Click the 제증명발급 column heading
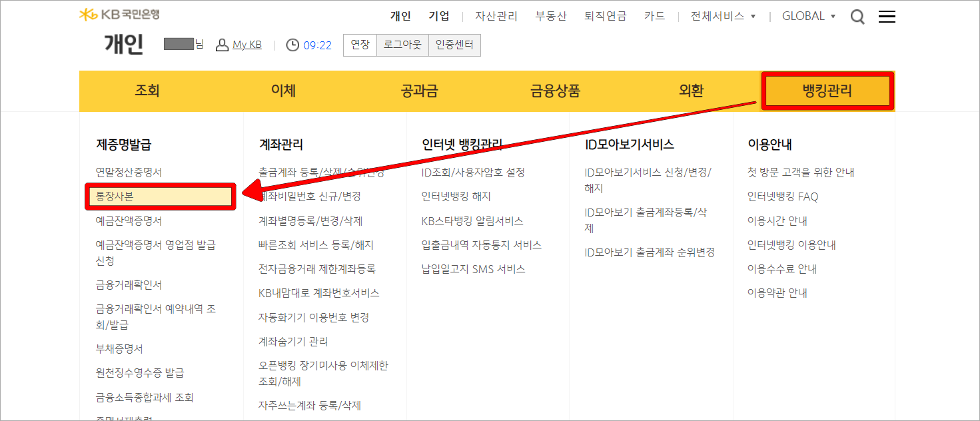This screenshot has height=421, width=980. tap(124, 145)
